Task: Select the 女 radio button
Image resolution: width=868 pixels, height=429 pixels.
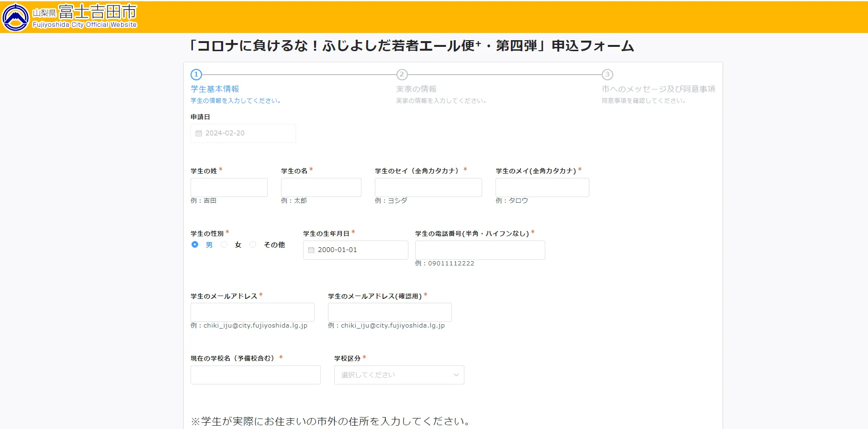Action: tap(224, 244)
